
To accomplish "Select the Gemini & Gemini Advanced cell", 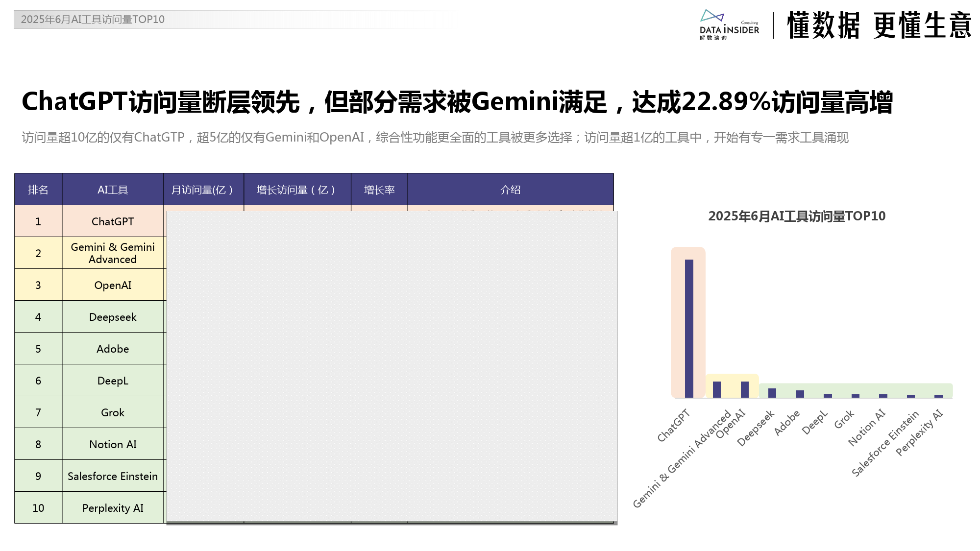I will point(114,253).
